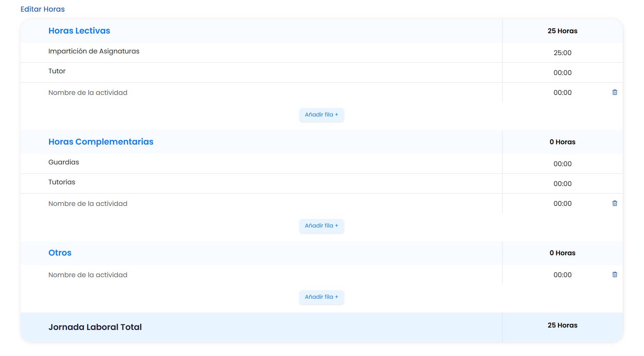Add a row under Otros

(x=321, y=297)
